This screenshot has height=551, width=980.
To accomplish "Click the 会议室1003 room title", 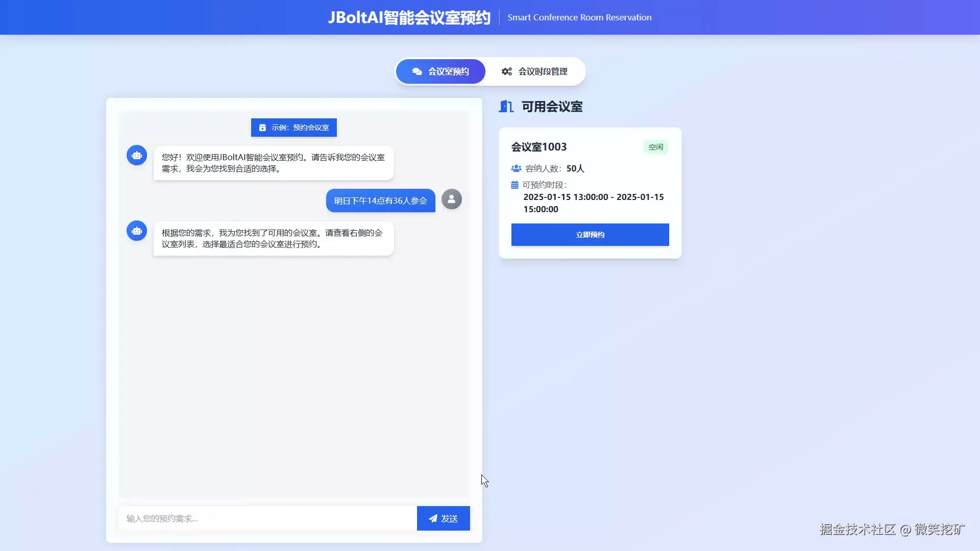I will click(x=539, y=147).
